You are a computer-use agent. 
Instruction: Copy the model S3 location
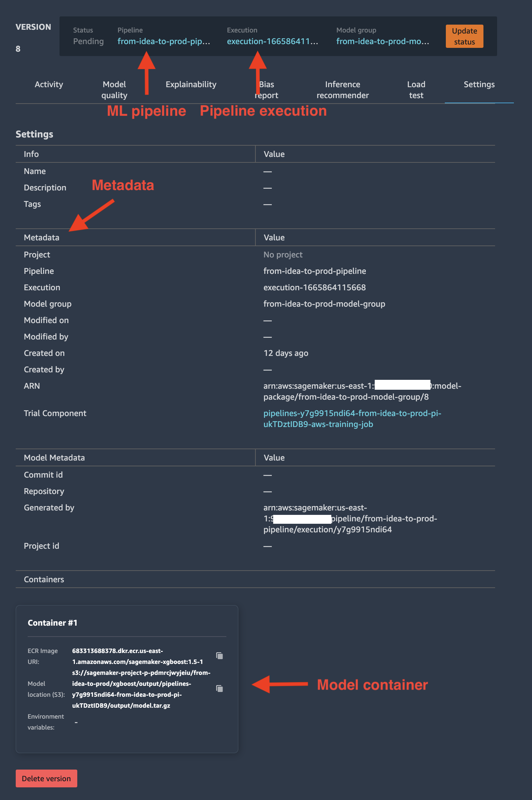[220, 689]
